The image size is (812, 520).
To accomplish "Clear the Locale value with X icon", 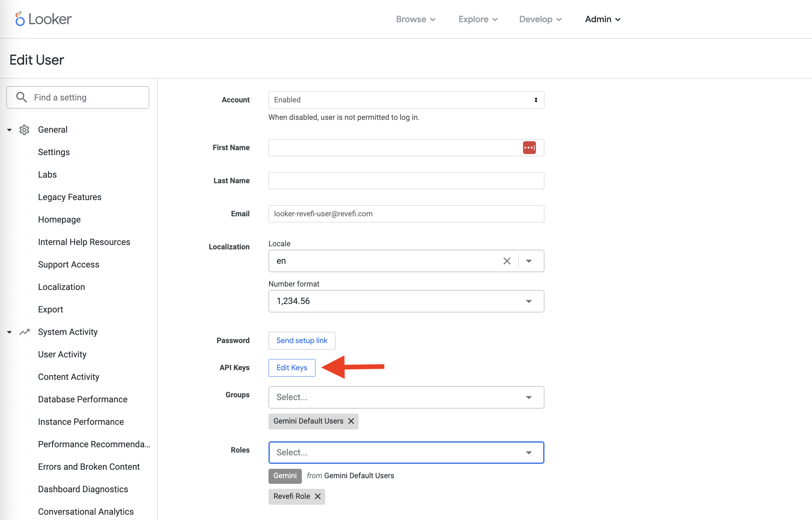I will point(507,261).
